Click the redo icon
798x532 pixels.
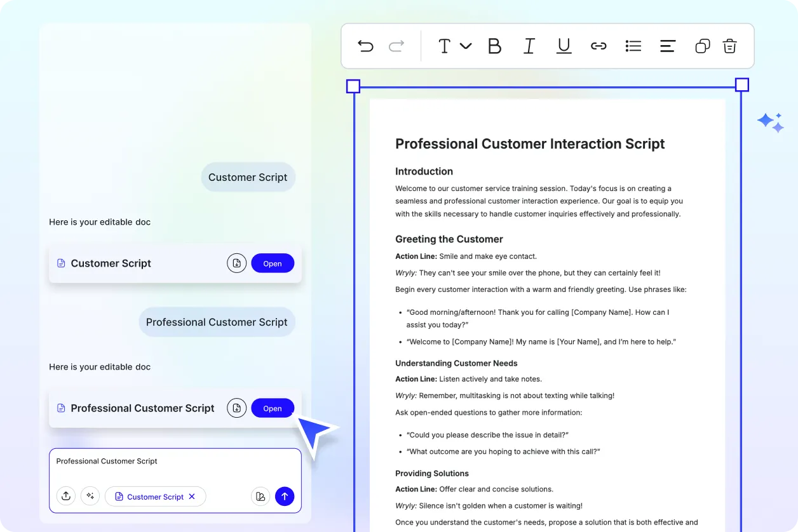[x=395, y=46]
